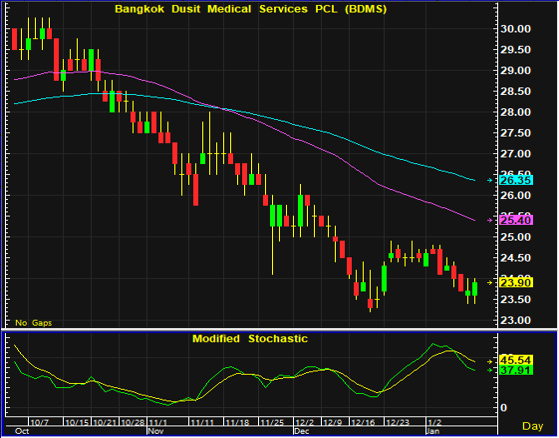Screen dimensions: 559x438
Task: Click the 10/15 date axis marker
Action: (x=77, y=423)
